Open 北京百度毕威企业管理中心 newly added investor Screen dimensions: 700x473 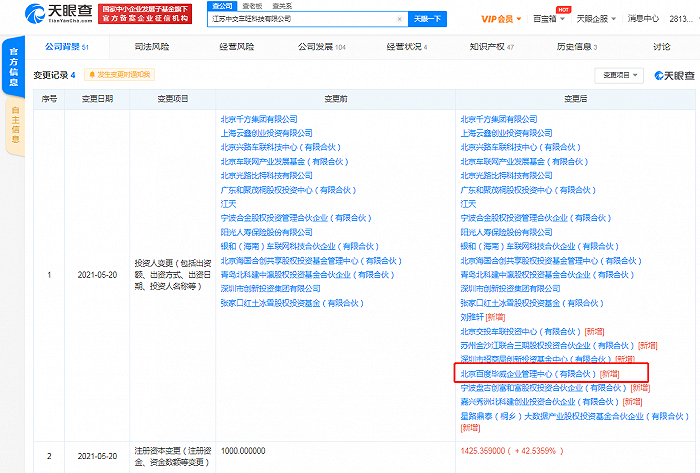point(528,373)
